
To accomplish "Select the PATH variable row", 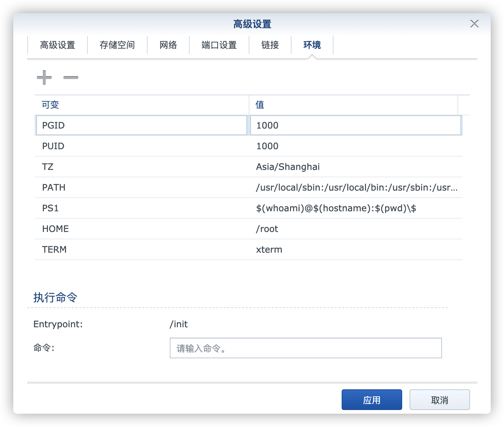I will coord(142,188).
